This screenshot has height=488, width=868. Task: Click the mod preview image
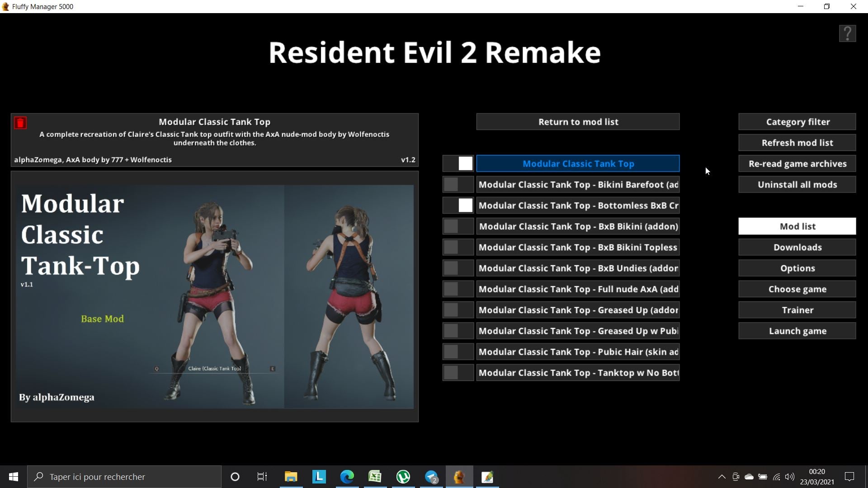pos(215,296)
